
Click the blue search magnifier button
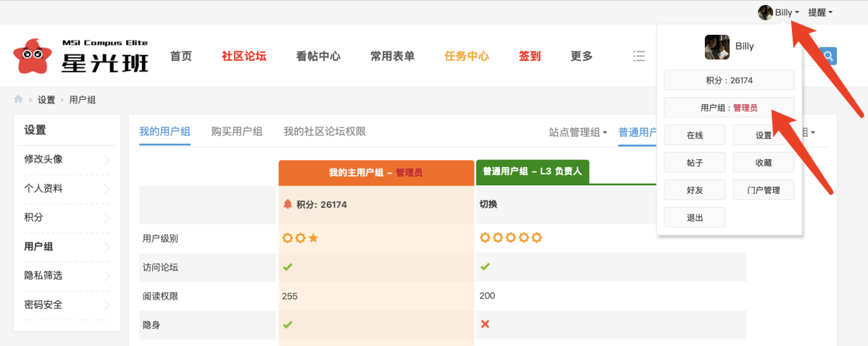point(828,56)
